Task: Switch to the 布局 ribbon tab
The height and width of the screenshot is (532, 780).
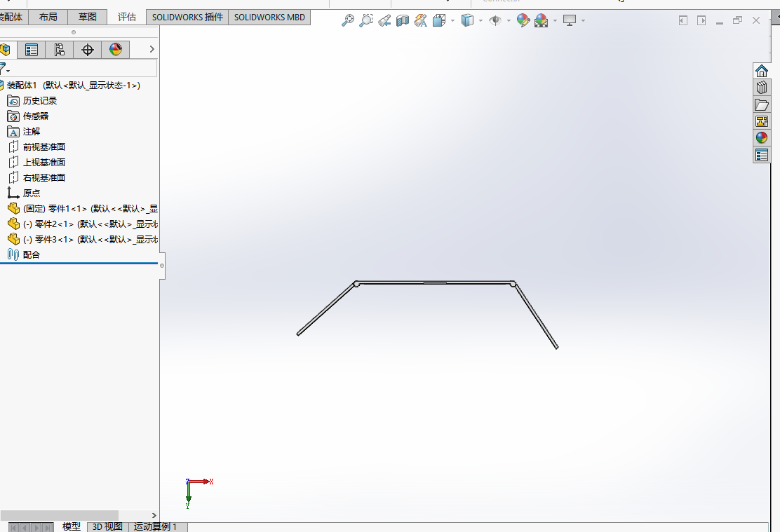Action: [x=48, y=17]
